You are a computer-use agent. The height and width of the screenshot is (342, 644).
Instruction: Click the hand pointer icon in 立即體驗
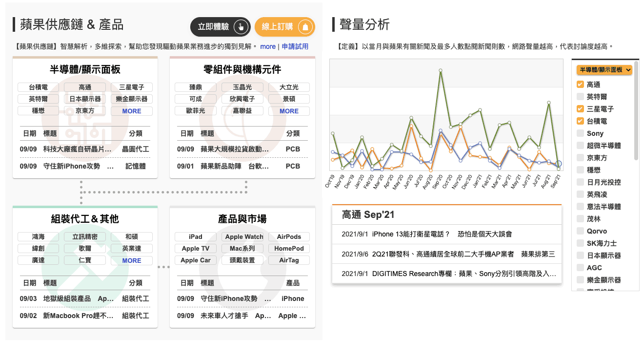240,27
